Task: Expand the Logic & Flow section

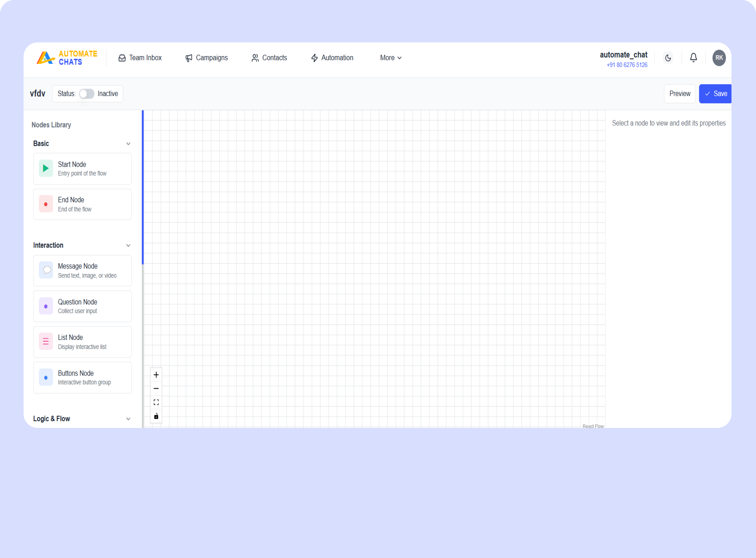Action: 128,419
